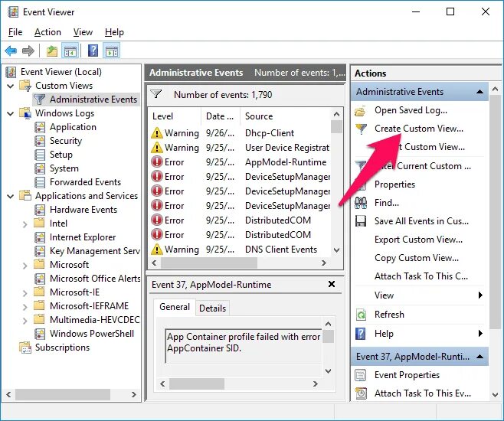Collapse Applications and Services Logs node
The width and height of the screenshot is (504, 421).
[x=11, y=196]
